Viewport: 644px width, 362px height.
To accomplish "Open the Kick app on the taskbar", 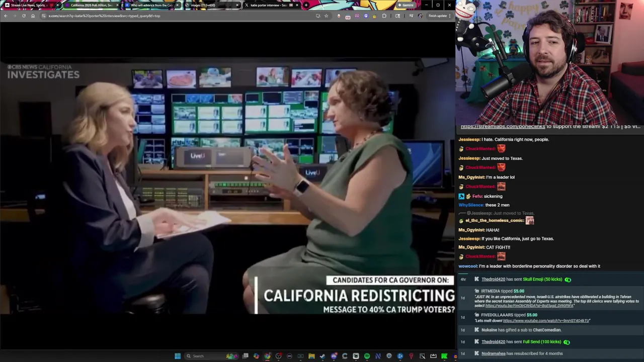I will [x=444, y=356].
